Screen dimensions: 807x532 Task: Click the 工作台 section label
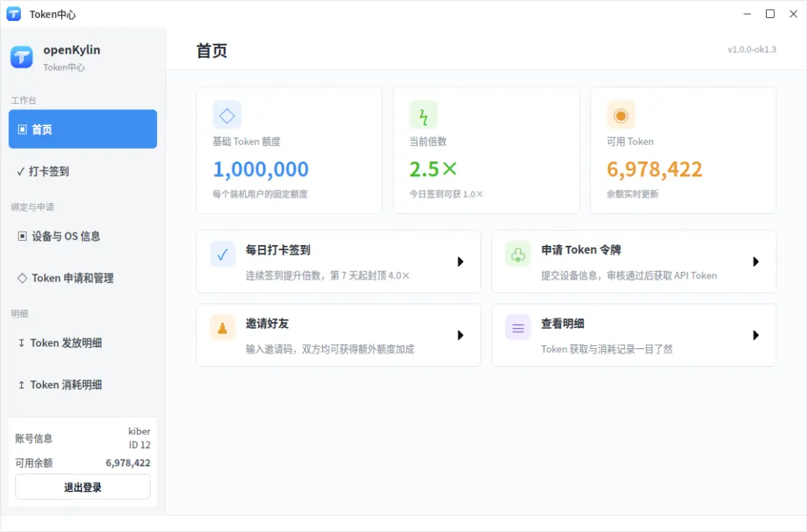[x=24, y=100]
